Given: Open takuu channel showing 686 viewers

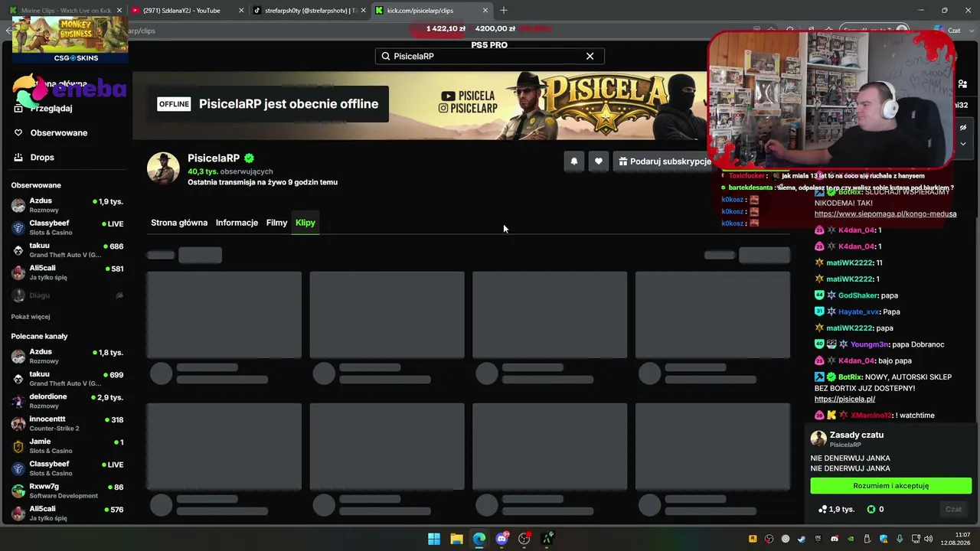Looking at the screenshot, I should (67, 249).
